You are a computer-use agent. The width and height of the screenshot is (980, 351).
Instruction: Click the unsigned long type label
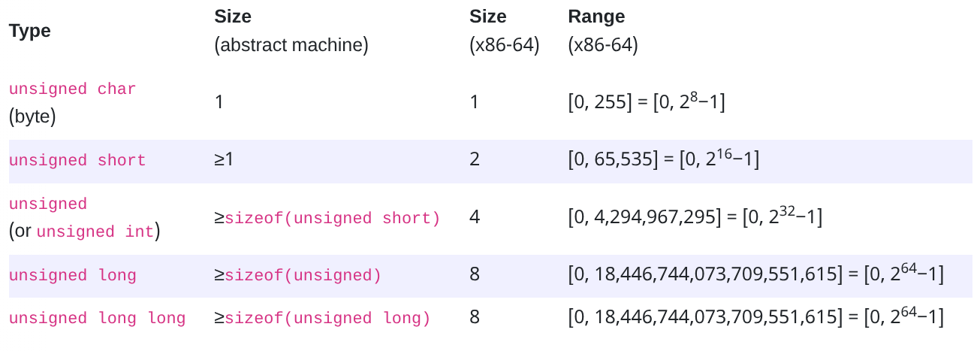pyautogui.click(x=72, y=276)
